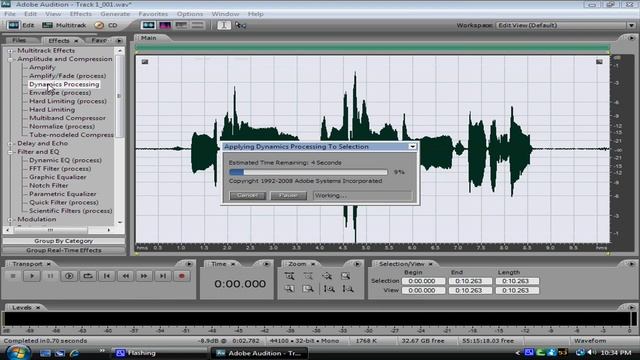640x360 pixels.
Task: Zoom to selection icon
Action: [x=346, y=276]
